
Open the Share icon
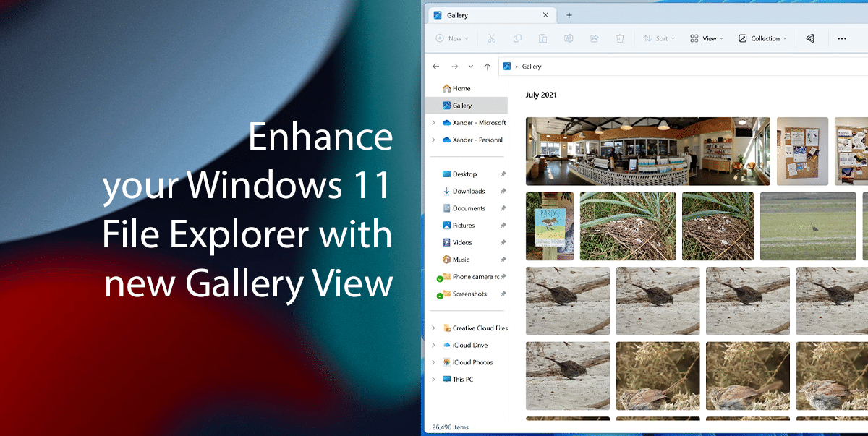coord(594,38)
